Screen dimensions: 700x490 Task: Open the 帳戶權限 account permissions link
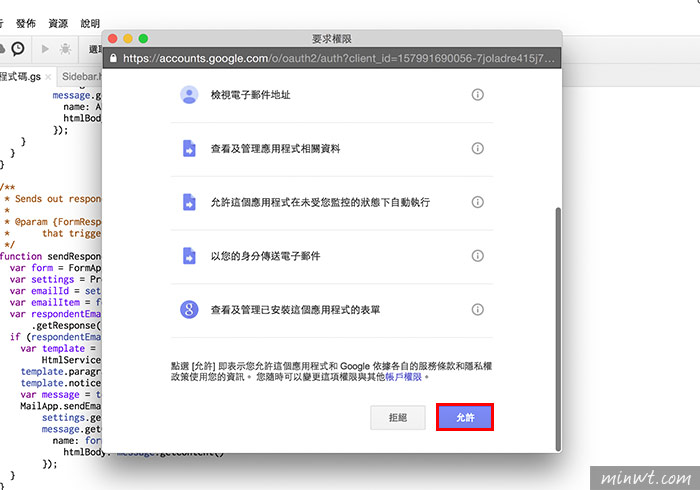click(x=404, y=377)
